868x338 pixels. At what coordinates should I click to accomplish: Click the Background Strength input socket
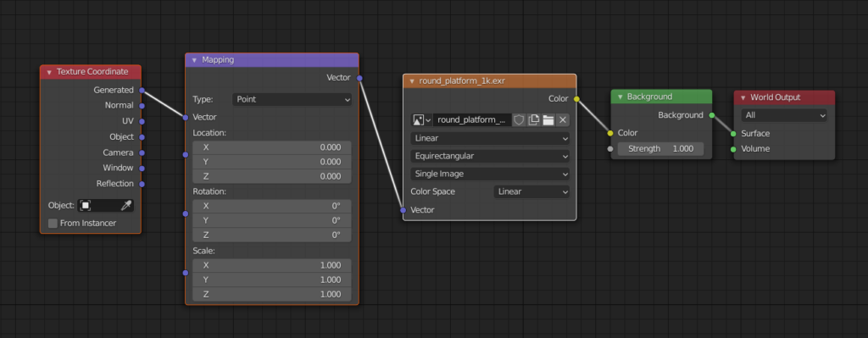tap(610, 149)
